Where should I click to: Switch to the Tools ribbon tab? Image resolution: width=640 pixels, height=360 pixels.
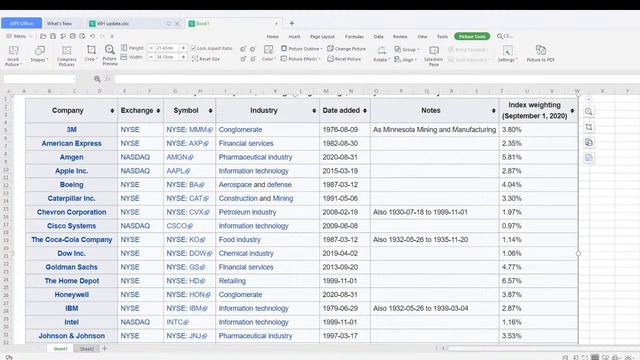coord(442,36)
